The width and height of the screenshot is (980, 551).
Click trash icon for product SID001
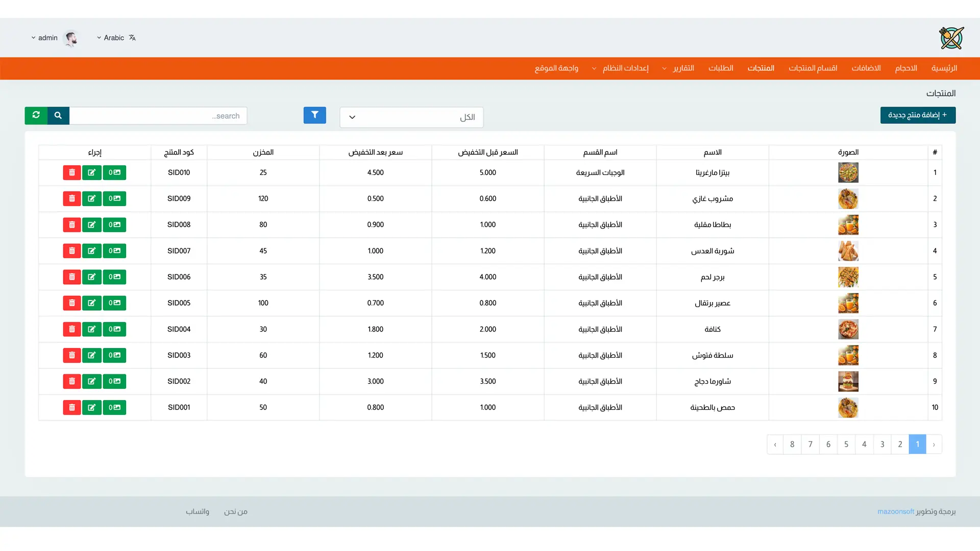(x=72, y=407)
